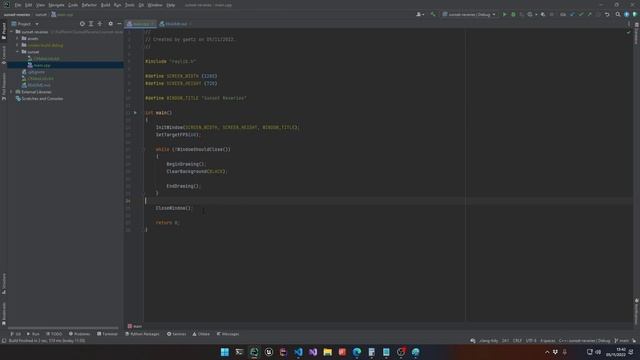Open the Git tool window tab

point(16,334)
